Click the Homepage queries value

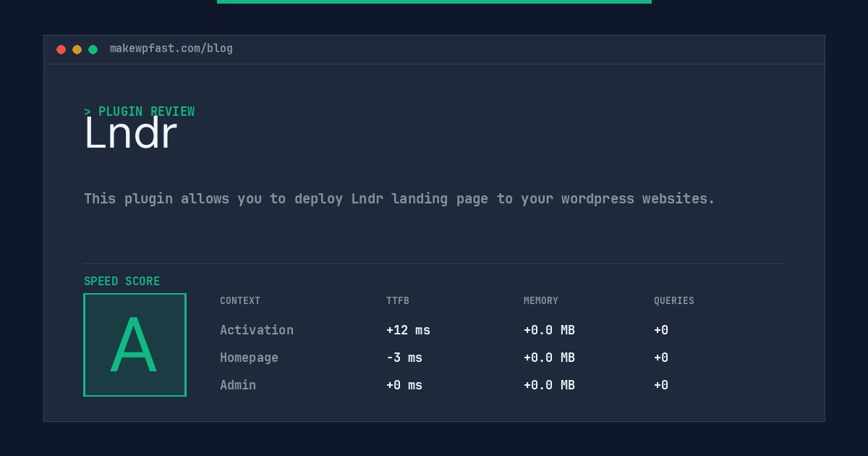(661, 358)
